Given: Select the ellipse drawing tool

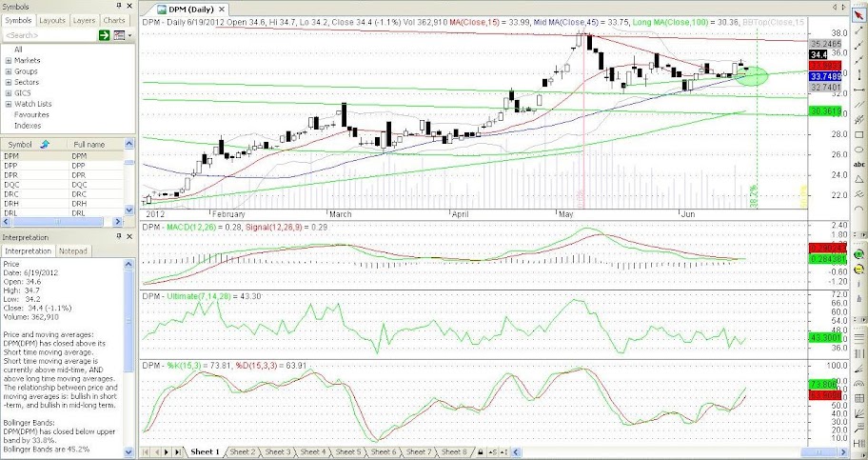Looking at the screenshot, I should pos(859,150).
